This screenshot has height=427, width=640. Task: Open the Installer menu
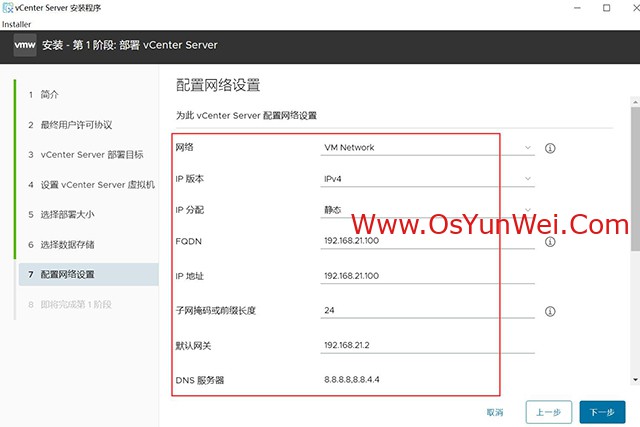pyautogui.click(x=16, y=24)
